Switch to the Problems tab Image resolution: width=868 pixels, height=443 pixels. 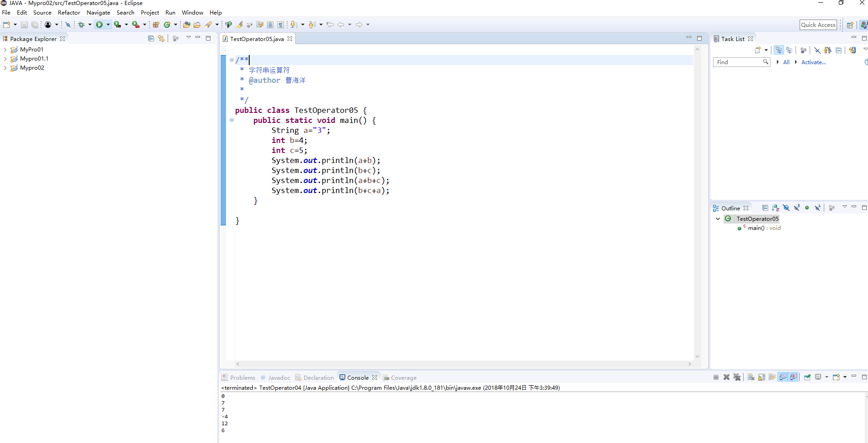pos(238,378)
